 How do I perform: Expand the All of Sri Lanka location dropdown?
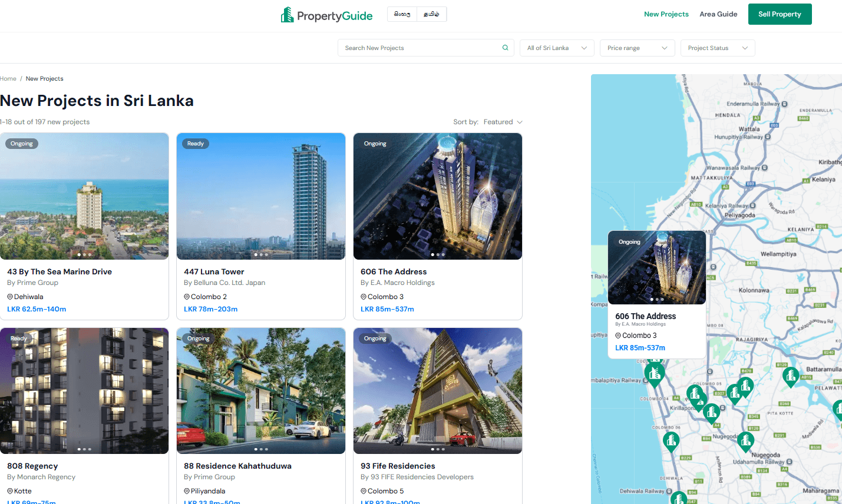[556, 48]
